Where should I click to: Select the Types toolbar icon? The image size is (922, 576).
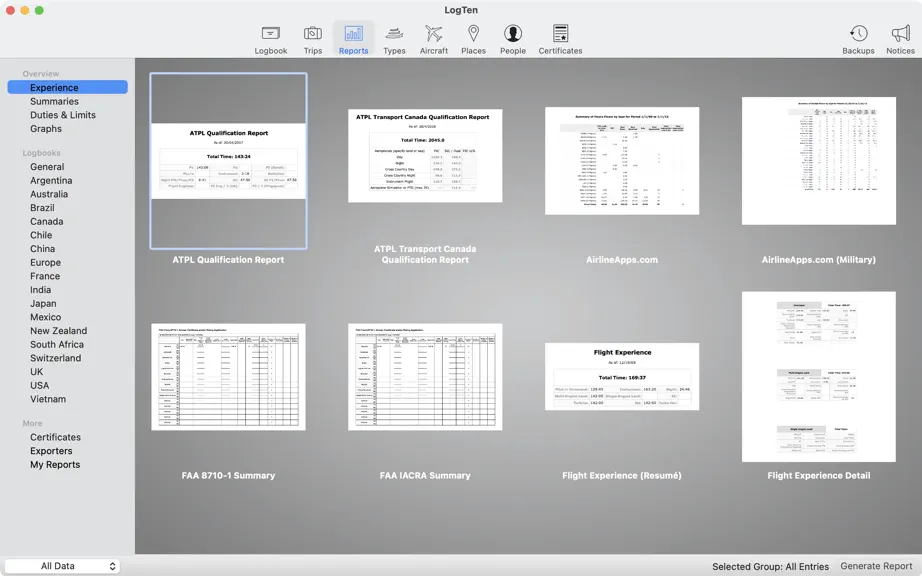point(394,34)
